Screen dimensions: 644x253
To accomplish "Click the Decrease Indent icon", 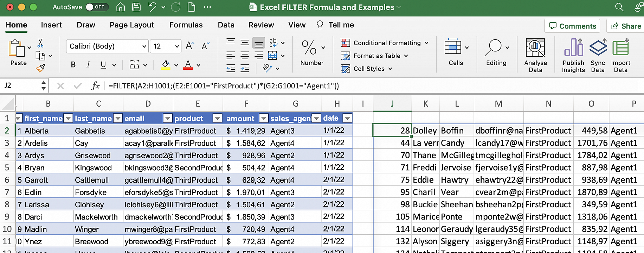I will [231, 68].
